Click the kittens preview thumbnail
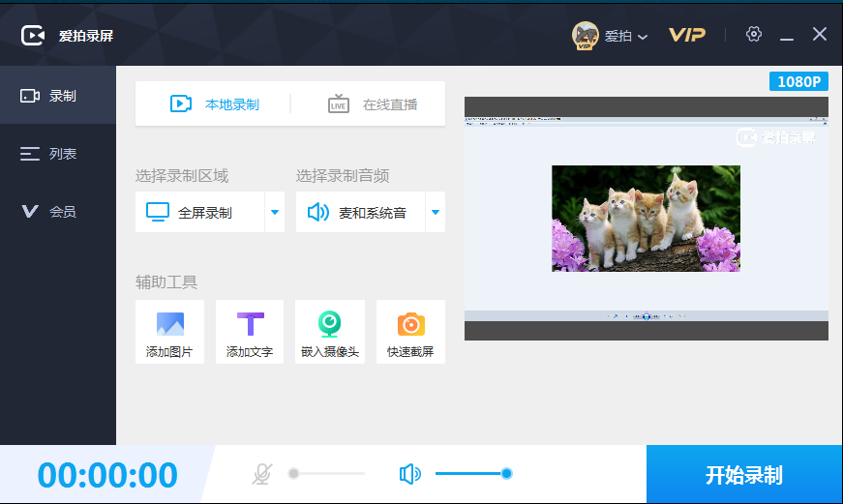The image size is (843, 504). [646, 218]
